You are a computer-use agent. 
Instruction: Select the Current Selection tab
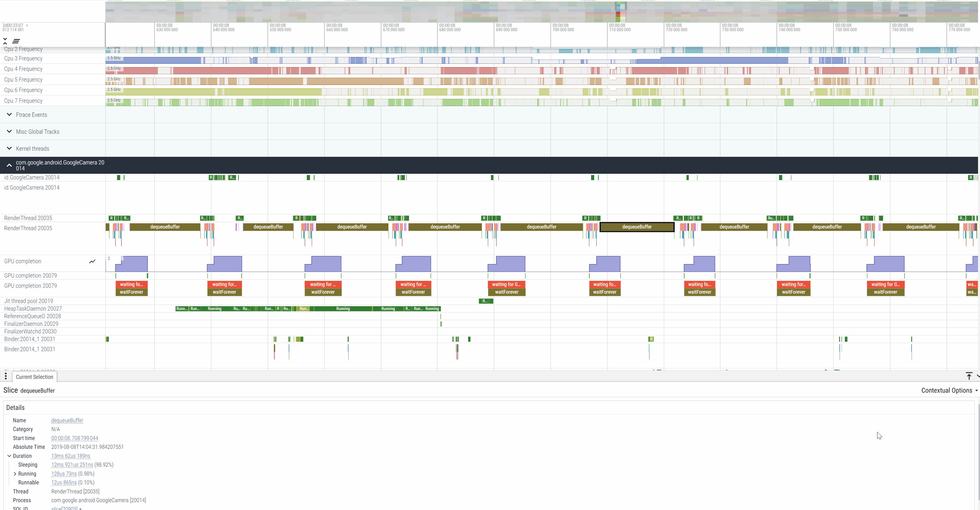pyautogui.click(x=35, y=377)
